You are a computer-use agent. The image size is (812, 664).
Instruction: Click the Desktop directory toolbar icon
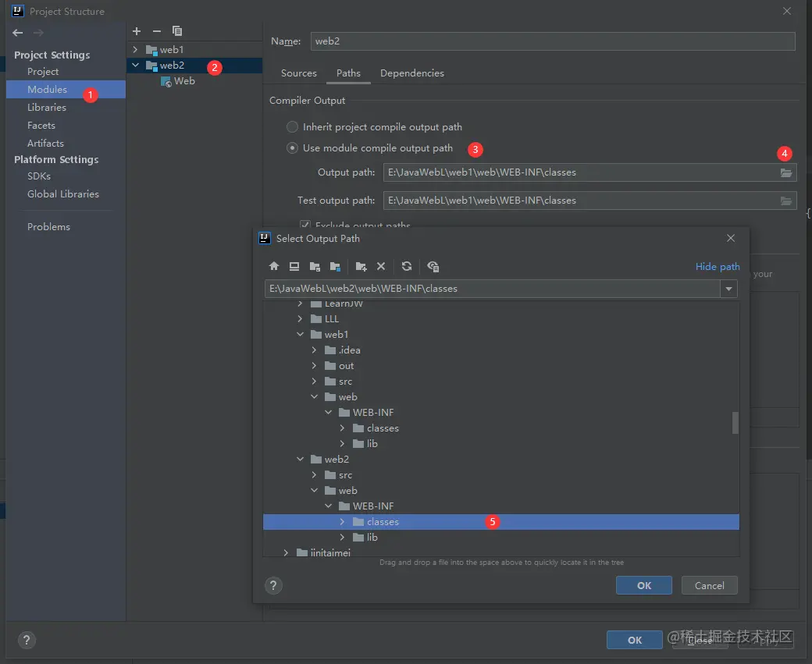pyautogui.click(x=294, y=266)
